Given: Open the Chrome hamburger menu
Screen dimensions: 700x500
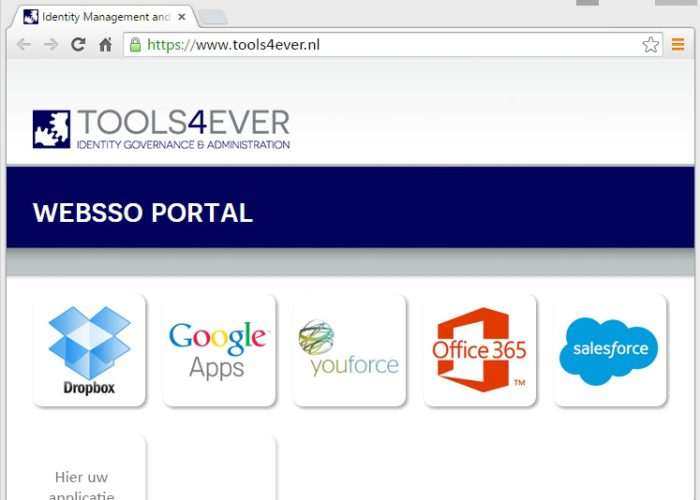Looking at the screenshot, I should click(x=678, y=45).
